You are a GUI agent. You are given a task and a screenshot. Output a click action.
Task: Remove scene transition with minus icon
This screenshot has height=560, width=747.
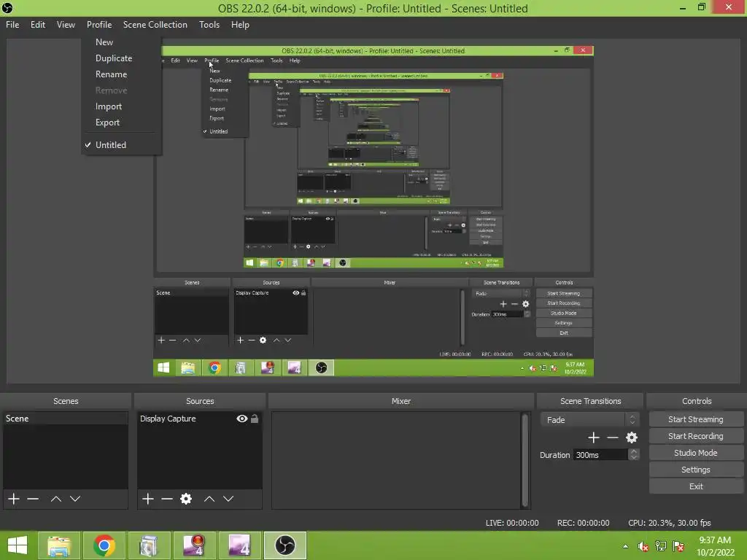(x=613, y=437)
